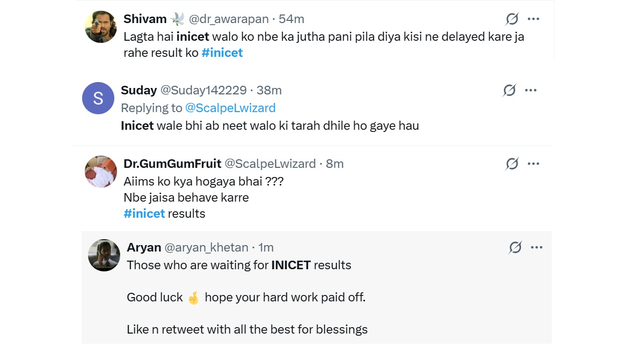Open Shivam's profile picture
644x362 pixels.
[100, 24]
